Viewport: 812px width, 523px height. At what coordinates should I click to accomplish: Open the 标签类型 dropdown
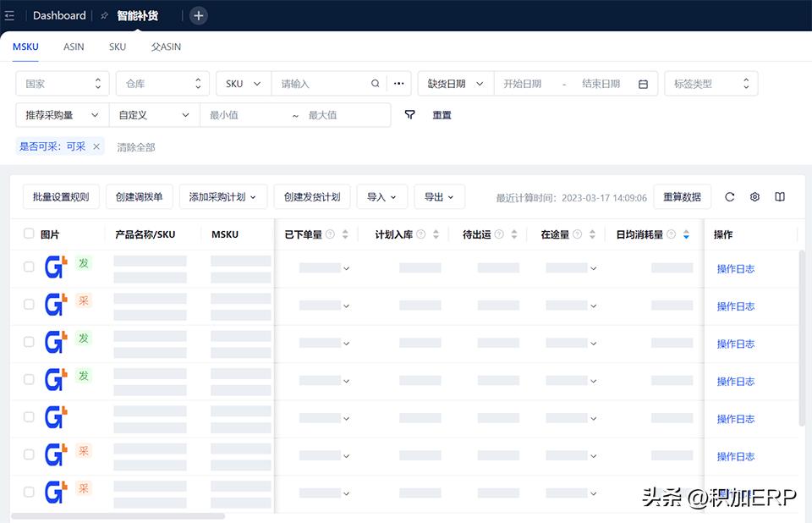(x=710, y=83)
